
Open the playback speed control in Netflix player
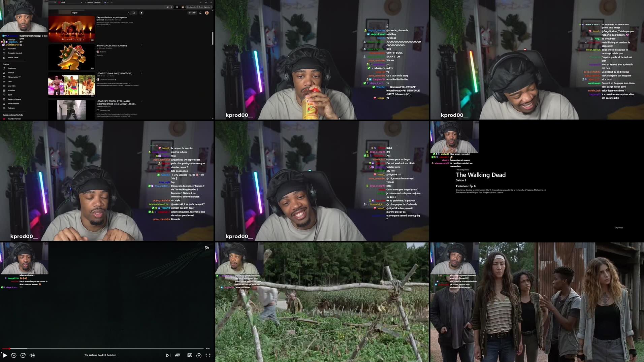coord(199,355)
